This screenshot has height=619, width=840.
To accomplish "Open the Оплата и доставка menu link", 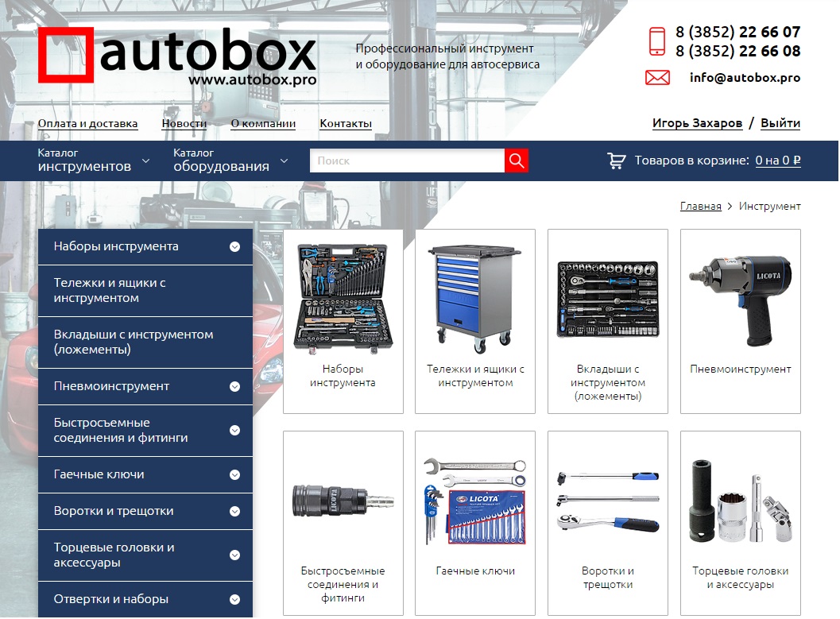I will 87,124.
